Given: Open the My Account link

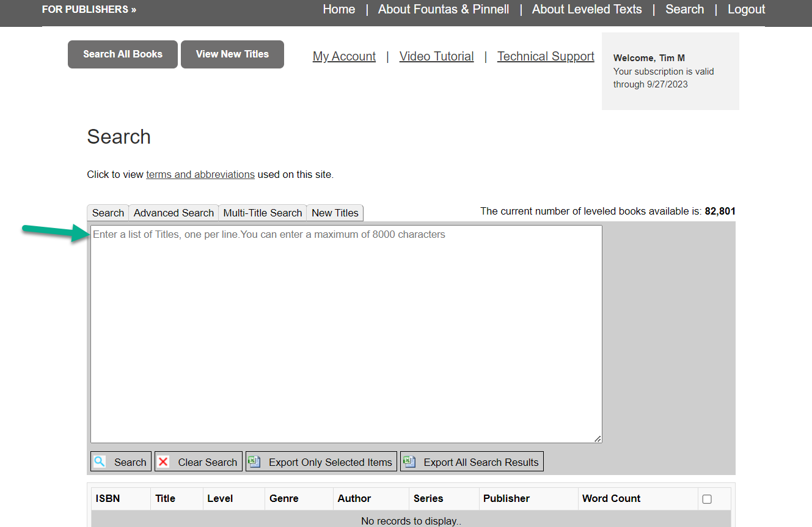Looking at the screenshot, I should click(344, 56).
